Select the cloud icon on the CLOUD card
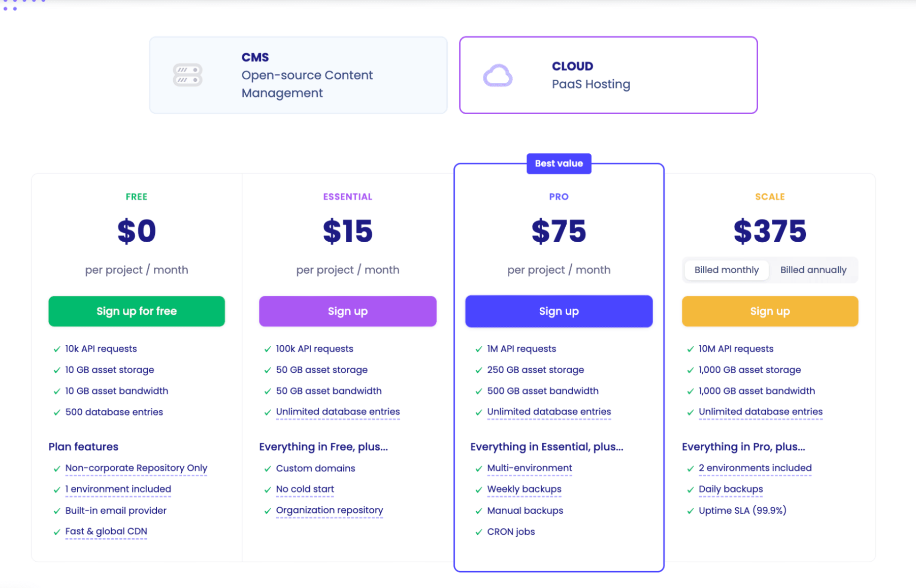 click(x=498, y=75)
